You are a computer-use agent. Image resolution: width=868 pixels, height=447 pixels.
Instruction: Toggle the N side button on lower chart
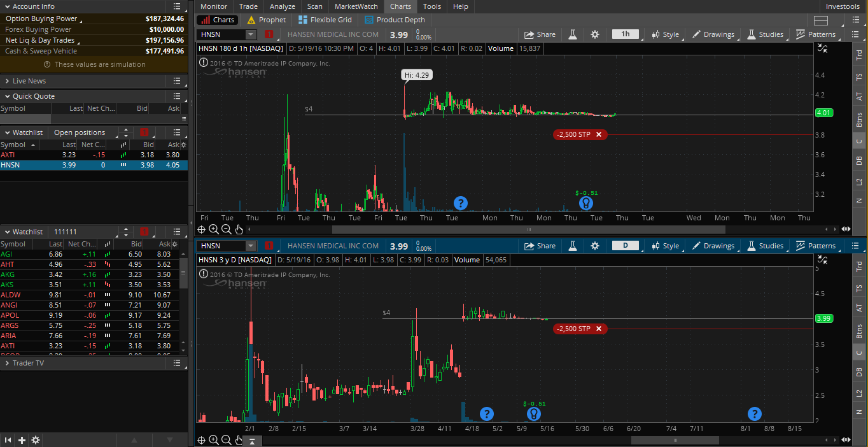pyautogui.click(x=859, y=412)
